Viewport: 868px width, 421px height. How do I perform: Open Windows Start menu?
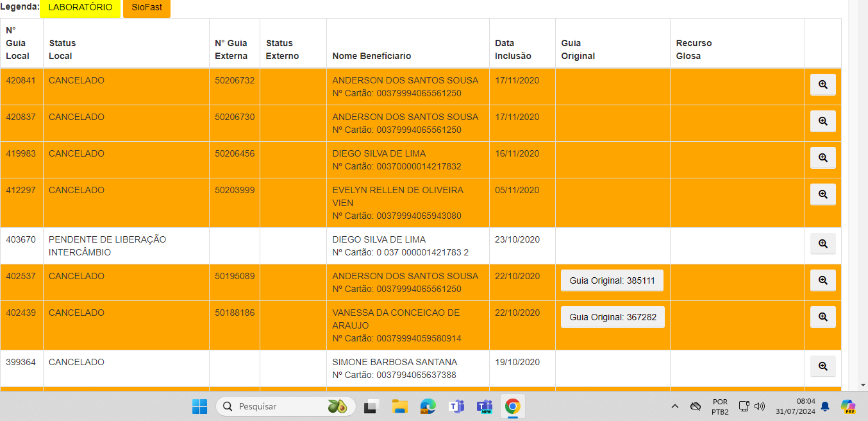199,406
